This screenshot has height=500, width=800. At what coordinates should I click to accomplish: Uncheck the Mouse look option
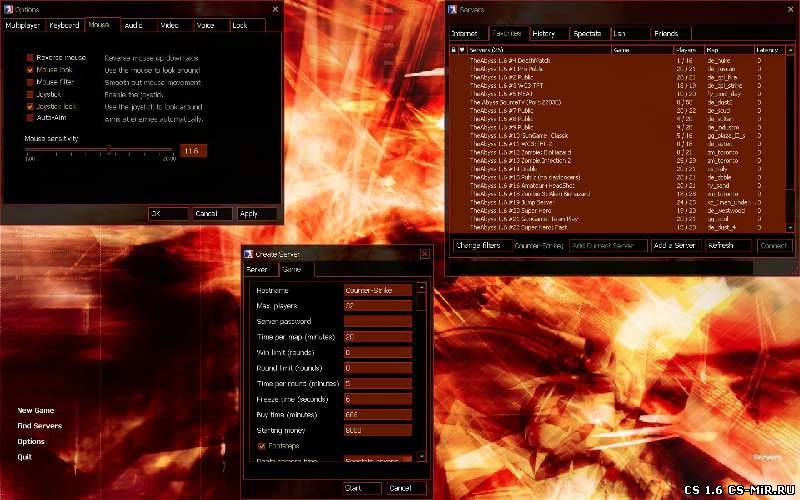pos(30,70)
